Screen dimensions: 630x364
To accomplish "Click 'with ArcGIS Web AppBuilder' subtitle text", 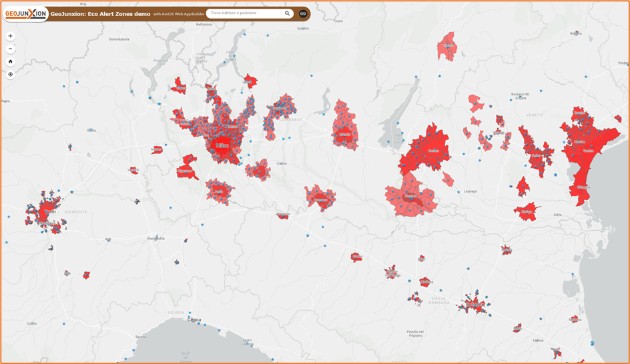I will pos(178,14).
